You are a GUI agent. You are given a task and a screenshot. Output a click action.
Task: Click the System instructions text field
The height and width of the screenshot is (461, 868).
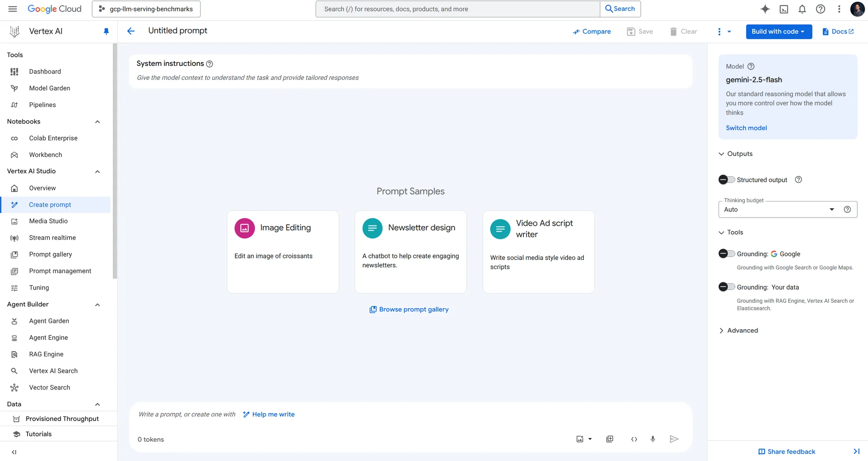(411, 78)
